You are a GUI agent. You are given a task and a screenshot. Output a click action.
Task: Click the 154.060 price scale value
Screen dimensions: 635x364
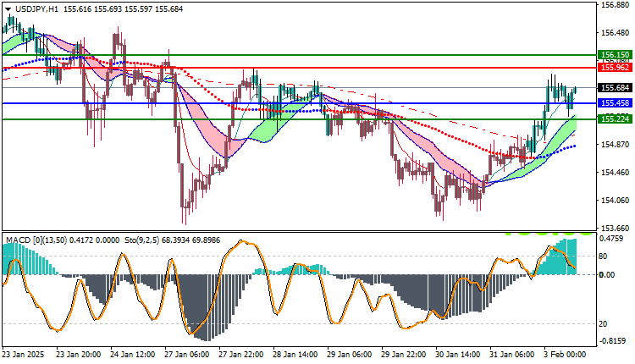[616, 201]
